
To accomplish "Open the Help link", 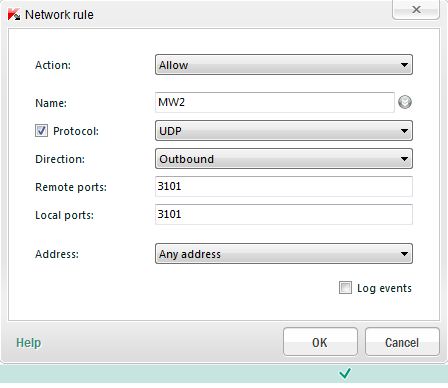I will (x=29, y=343).
